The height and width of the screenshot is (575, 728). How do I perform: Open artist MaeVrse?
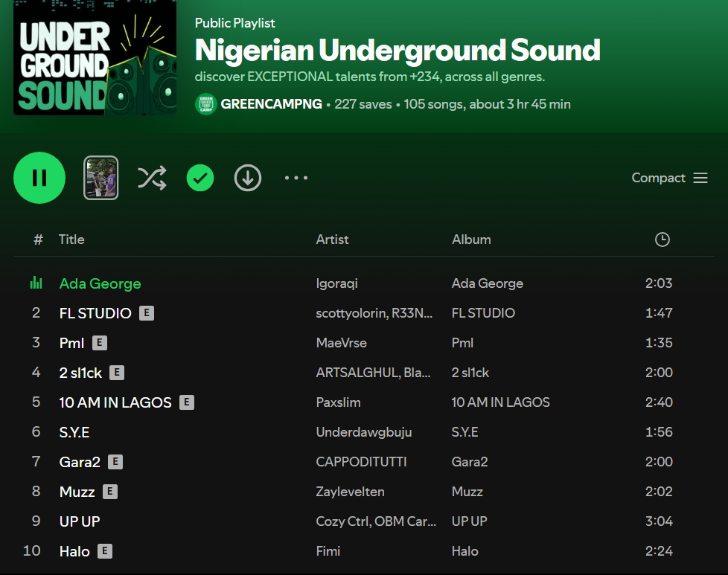[x=341, y=343]
